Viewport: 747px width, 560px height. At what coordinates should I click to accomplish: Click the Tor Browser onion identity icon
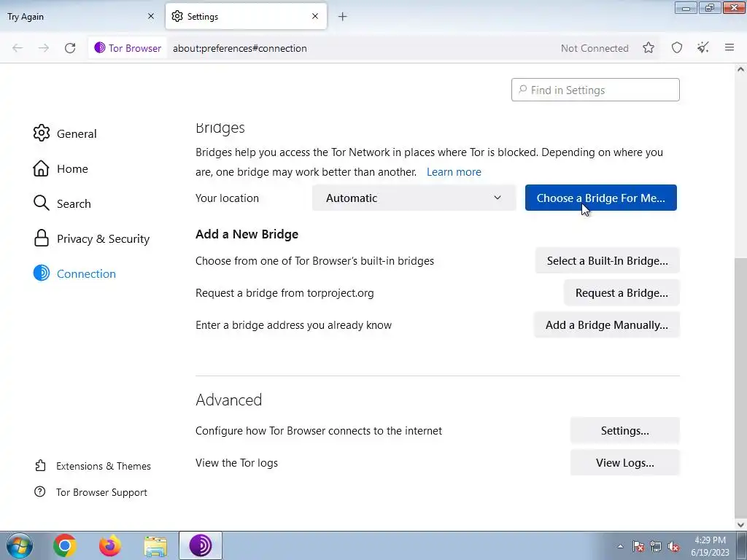(x=99, y=48)
